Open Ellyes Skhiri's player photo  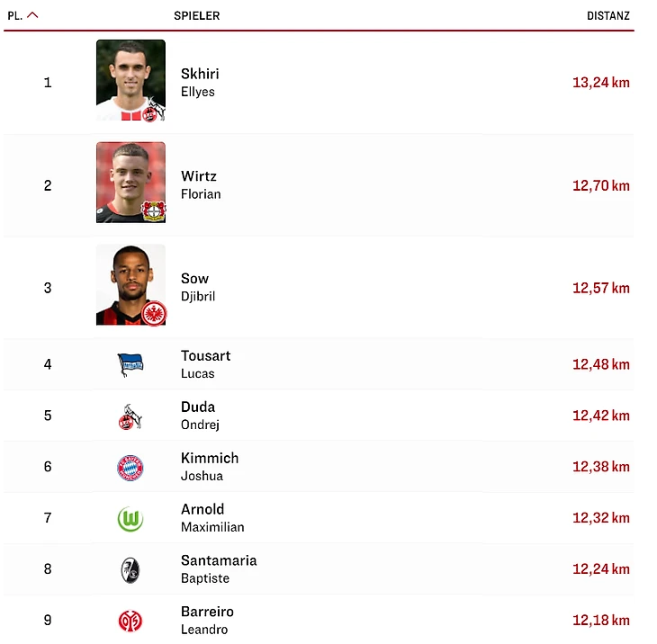130,80
